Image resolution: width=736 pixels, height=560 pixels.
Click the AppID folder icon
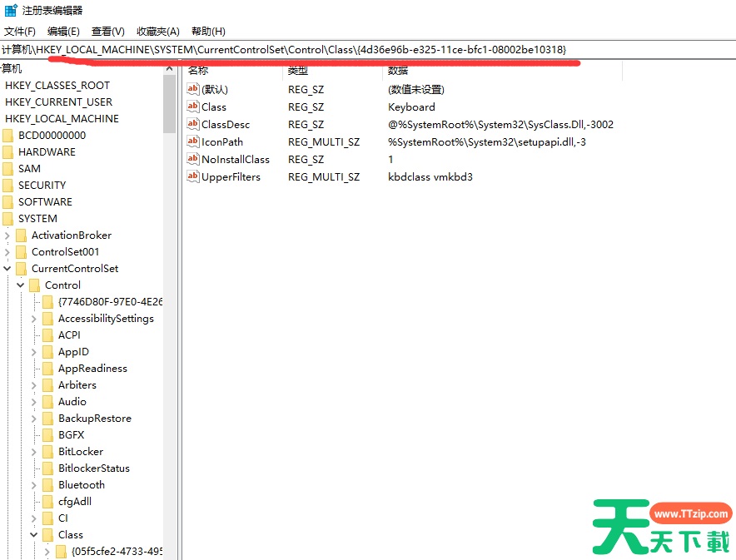[48, 352]
